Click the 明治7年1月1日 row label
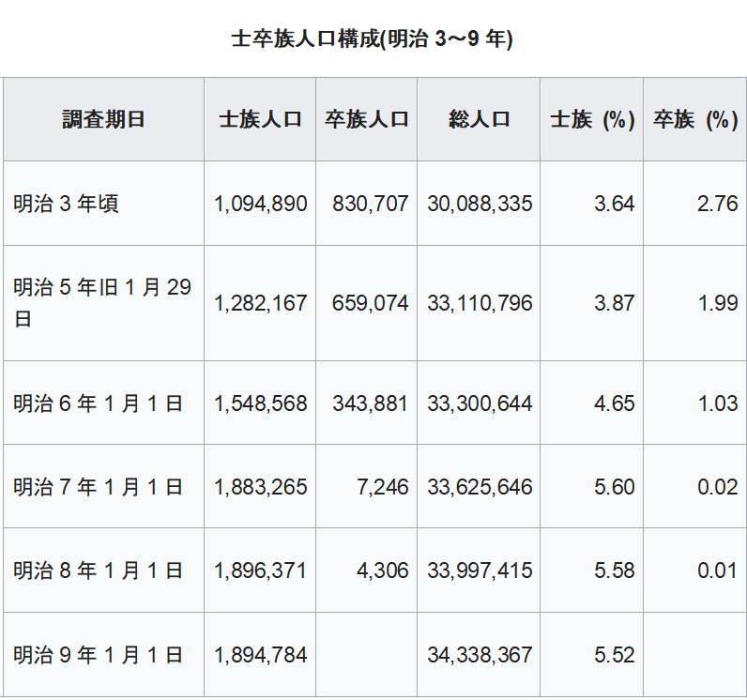This screenshot has height=700, width=747. [98, 487]
